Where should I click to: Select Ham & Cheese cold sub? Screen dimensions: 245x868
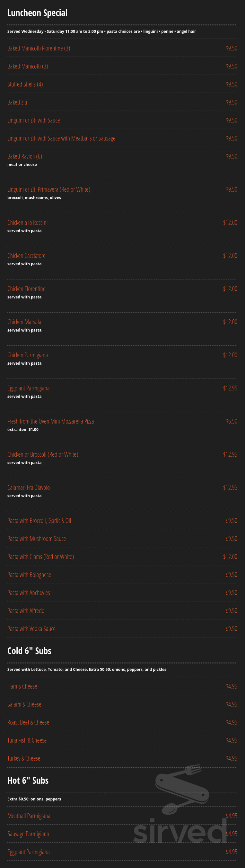[x=22, y=686]
